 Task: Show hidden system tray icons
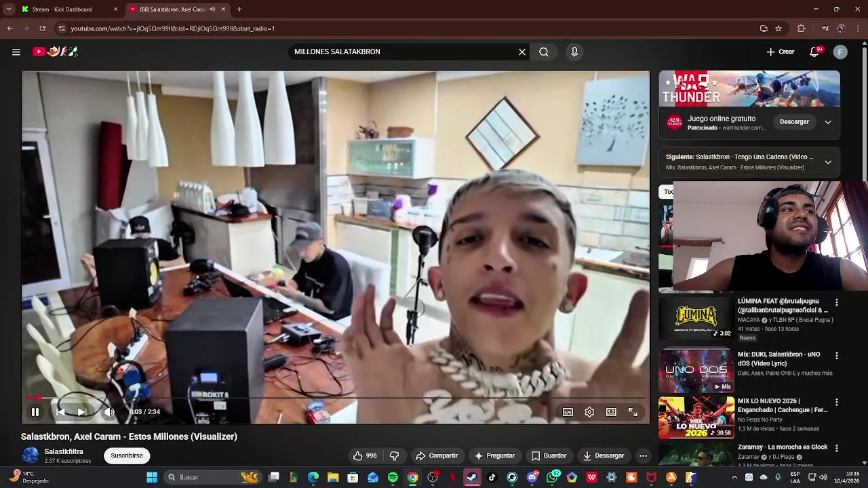tap(734, 477)
